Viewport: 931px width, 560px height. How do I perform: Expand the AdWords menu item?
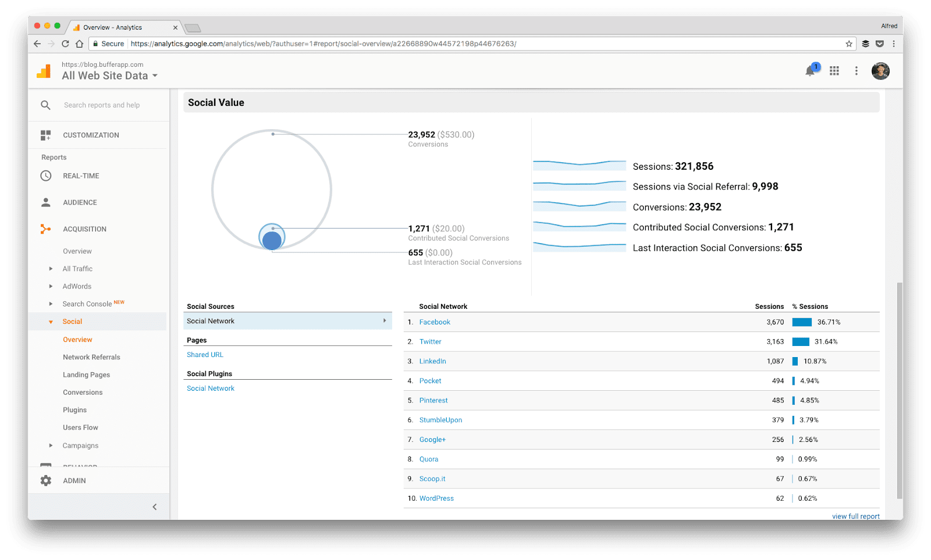click(x=51, y=286)
